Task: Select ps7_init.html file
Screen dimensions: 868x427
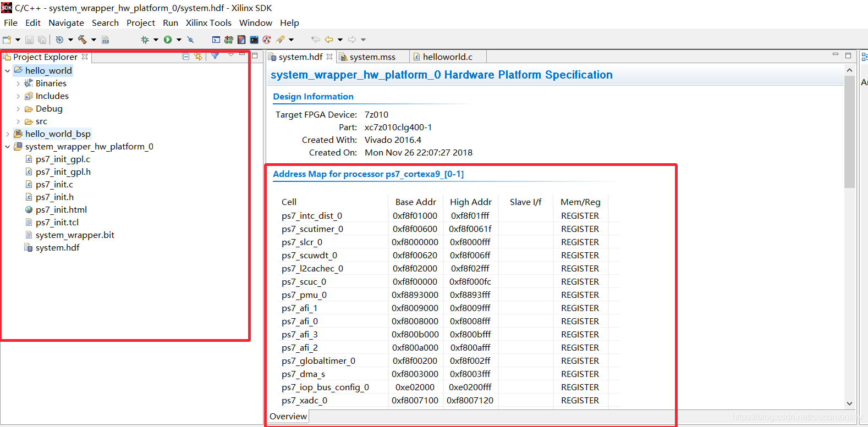Action: (x=61, y=210)
